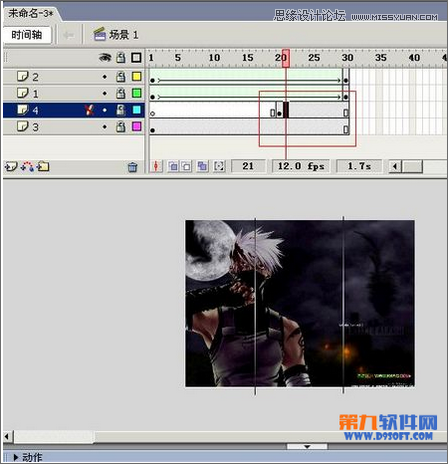Click the Center Frame icon
Image resolution: width=448 pixels, height=464 pixels.
point(156,166)
